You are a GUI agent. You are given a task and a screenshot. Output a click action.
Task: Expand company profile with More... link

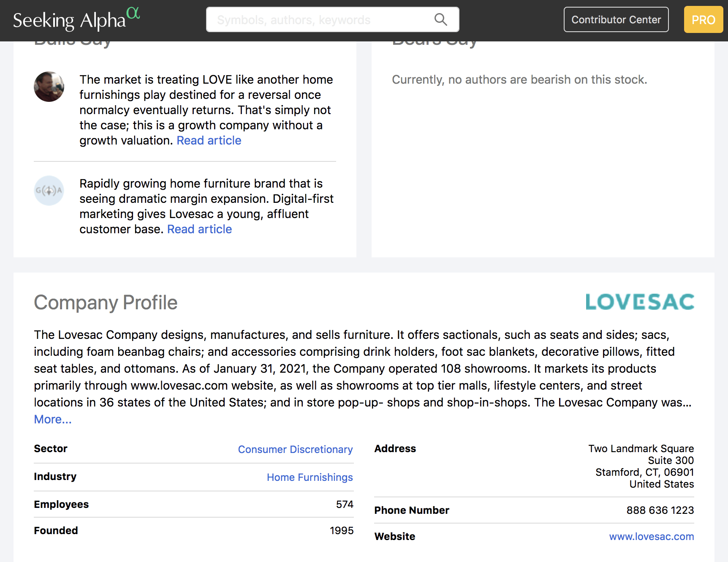53,420
